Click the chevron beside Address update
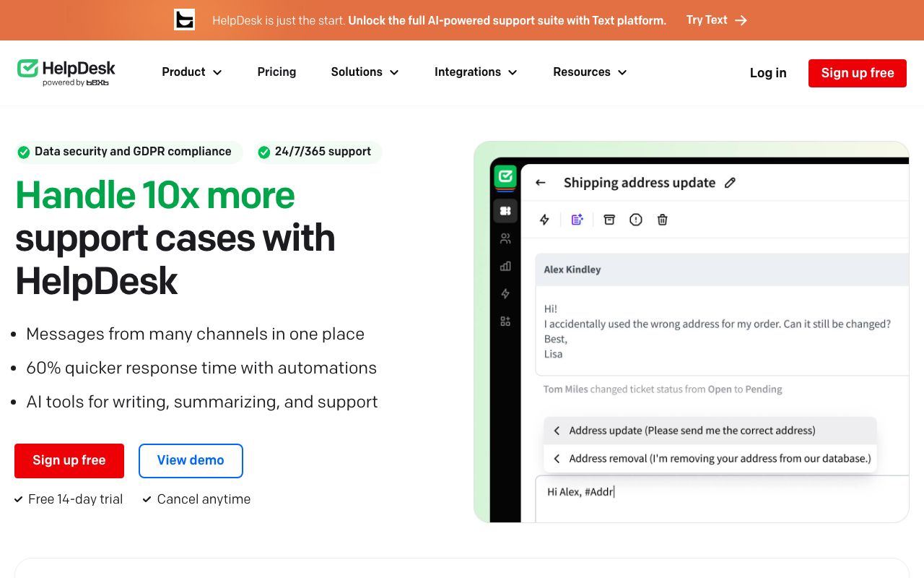Viewport: 924px width, 578px height. (557, 431)
